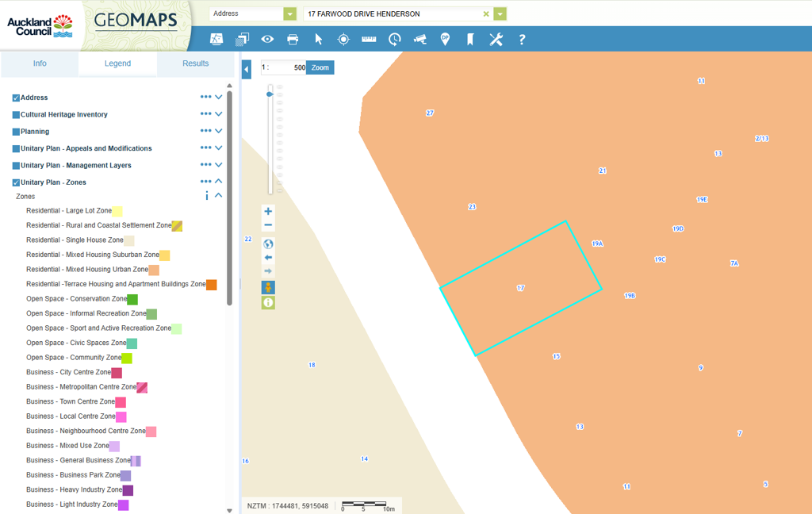This screenshot has height=514, width=812.
Task: Toggle the Unitary Plan - Zones checkbox
Action: [x=16, y=183]
